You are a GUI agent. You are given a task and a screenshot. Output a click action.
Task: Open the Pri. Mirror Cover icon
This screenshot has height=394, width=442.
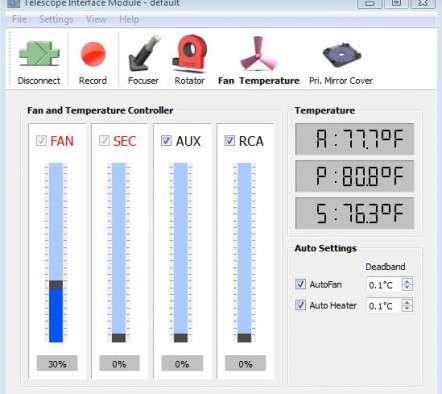coord(342,55)
